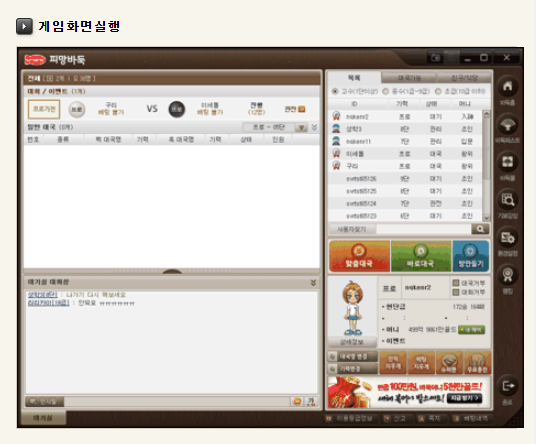
Task: Enable the 대국거부 checkbox
Action: tap(455, 283)
